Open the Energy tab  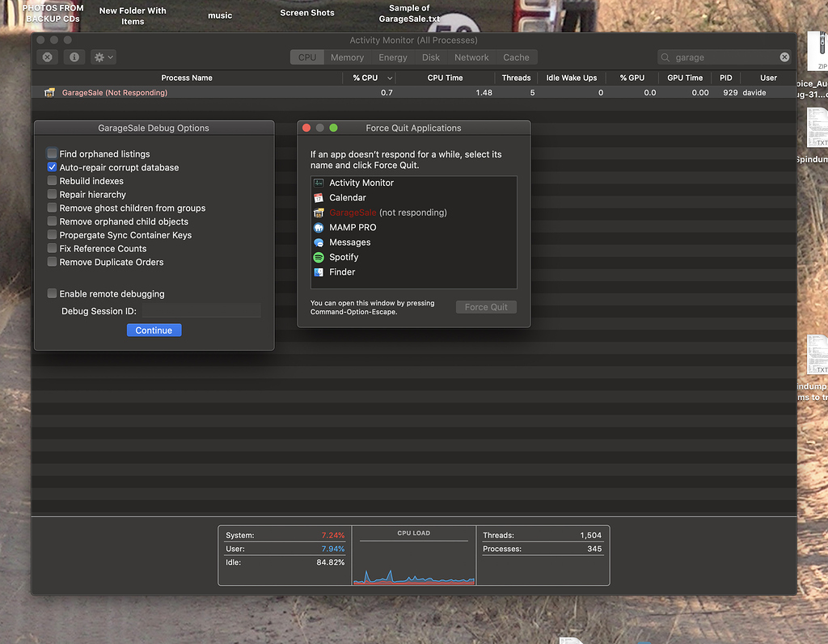coord(393,57)
